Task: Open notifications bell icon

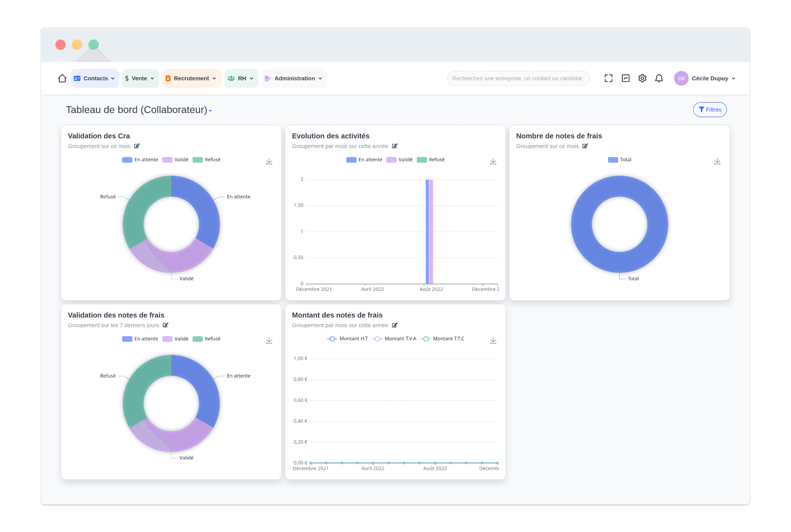Action: pyautogui.click(x=659, y=78)
